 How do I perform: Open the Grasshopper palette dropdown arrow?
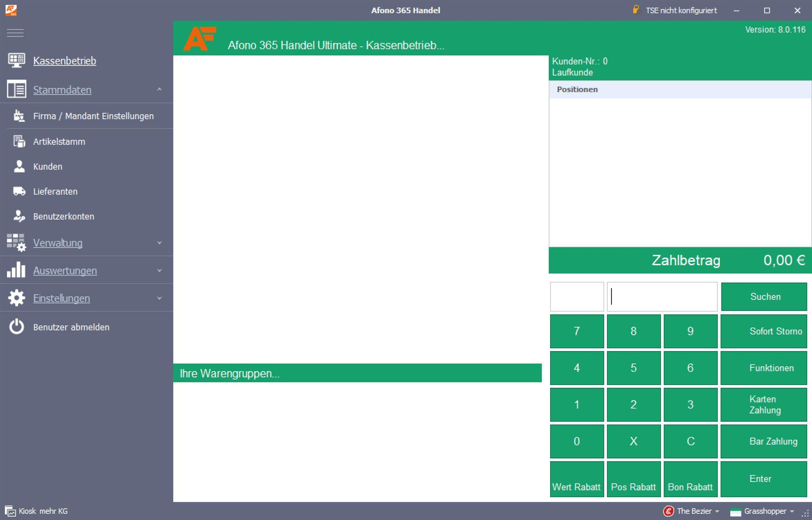[x=792, y=512]
